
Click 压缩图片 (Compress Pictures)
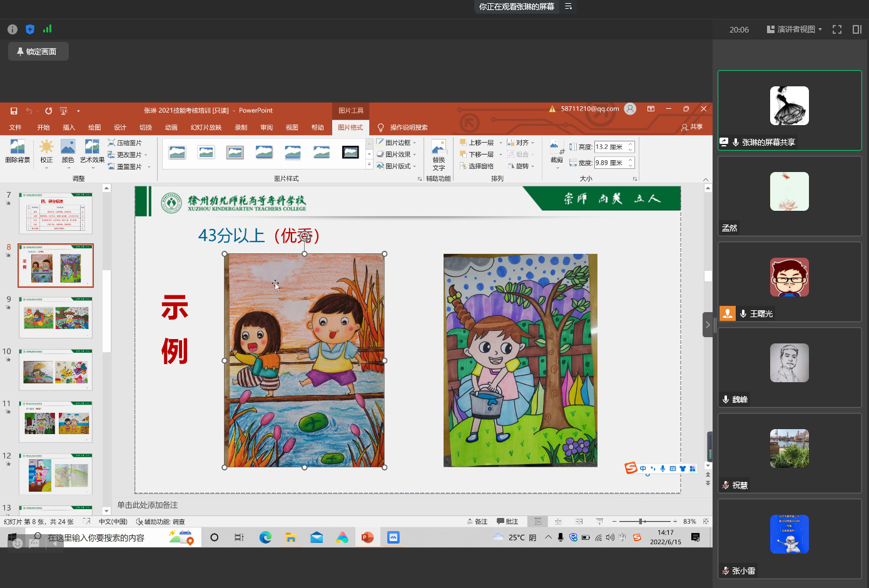click(x=125, y=143)
